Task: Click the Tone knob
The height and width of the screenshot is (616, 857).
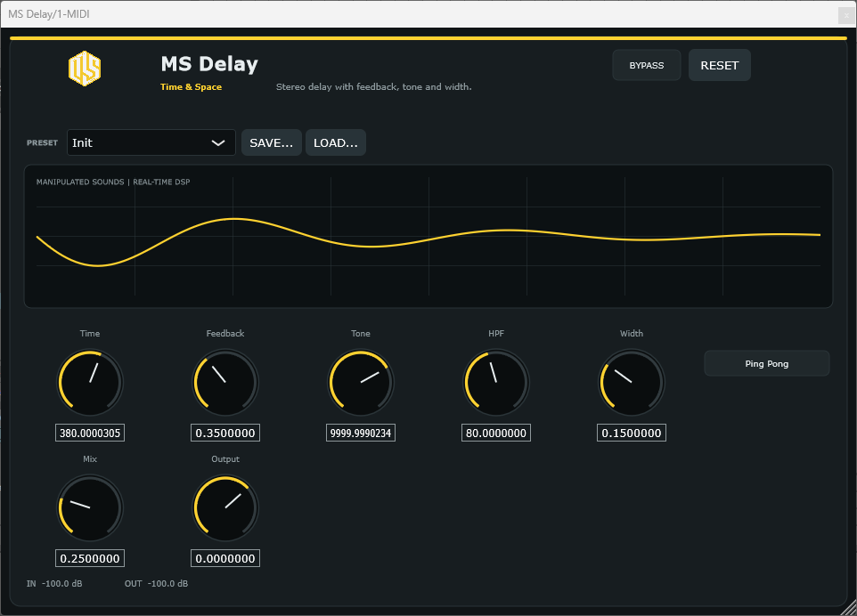Action: pos(361,382)
